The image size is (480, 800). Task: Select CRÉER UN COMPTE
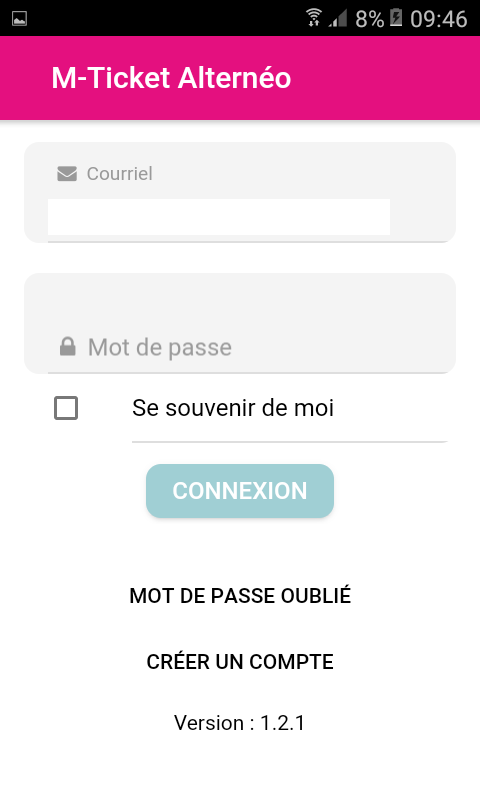[240, 662]
